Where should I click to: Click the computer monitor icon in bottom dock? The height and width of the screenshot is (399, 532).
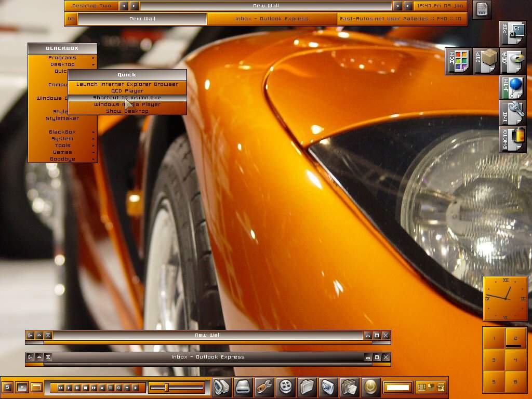tap(222, 387)
